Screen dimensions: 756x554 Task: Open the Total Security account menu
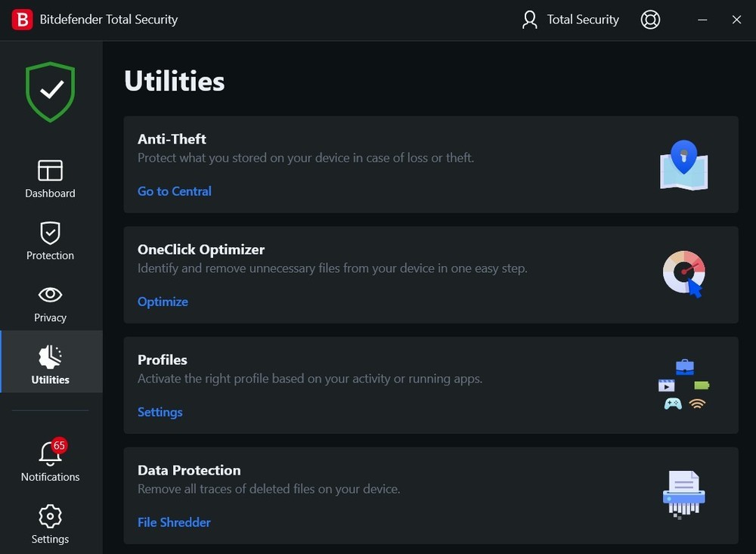(x=571, y=20)
